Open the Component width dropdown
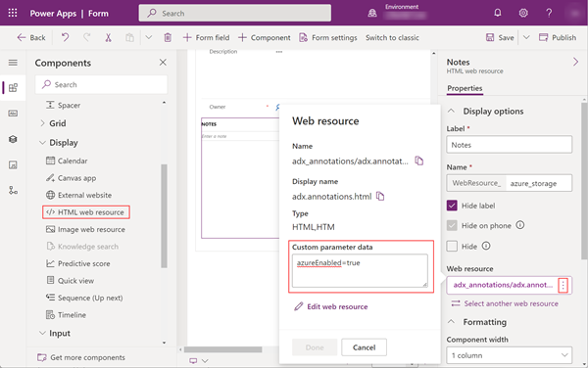Screen dimensions: 588x369 [x=510, y=355]
